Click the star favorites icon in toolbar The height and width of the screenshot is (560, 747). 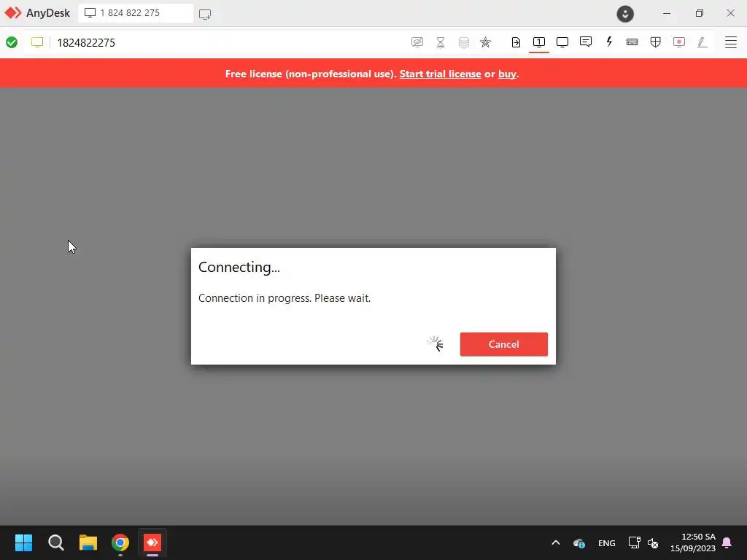[x=485, y=42]
